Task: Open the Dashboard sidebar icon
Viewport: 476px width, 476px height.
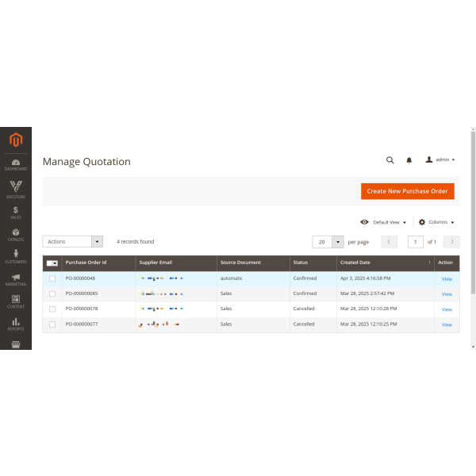Action: pos(15,164)
